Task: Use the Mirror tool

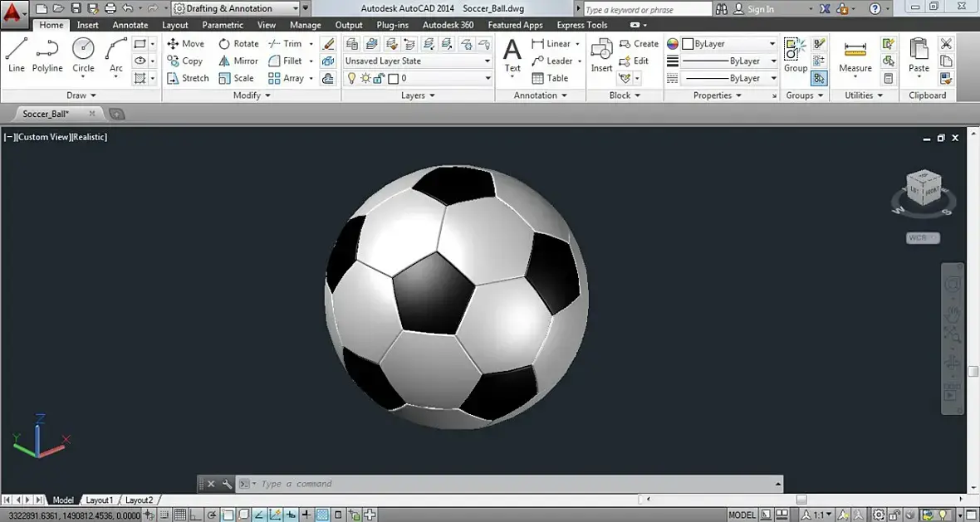Action: pos(238,61)
